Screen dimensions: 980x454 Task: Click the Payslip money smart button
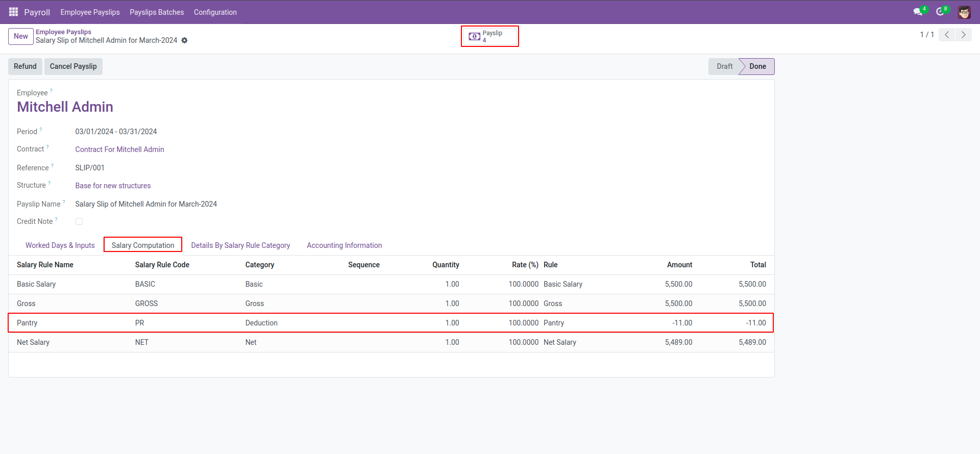[x=489, y=36]
